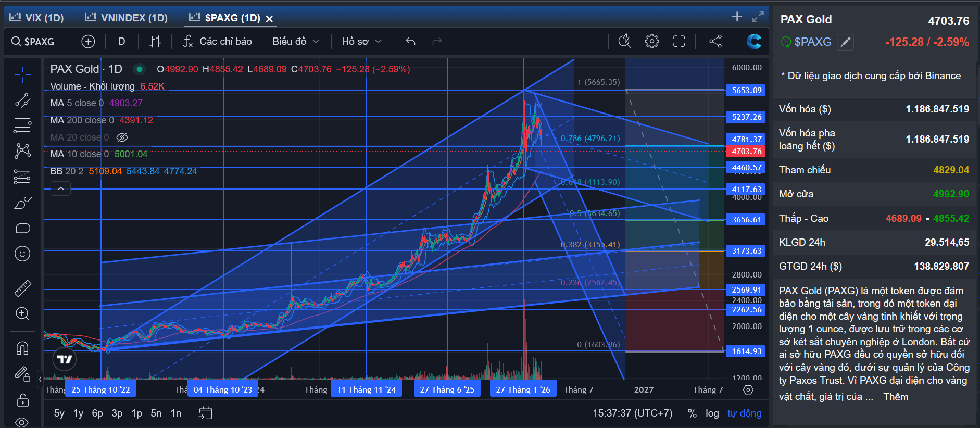Share the chart
Image resolution: width=980 pixels, height=428 pixels.
tap(715, 42)
